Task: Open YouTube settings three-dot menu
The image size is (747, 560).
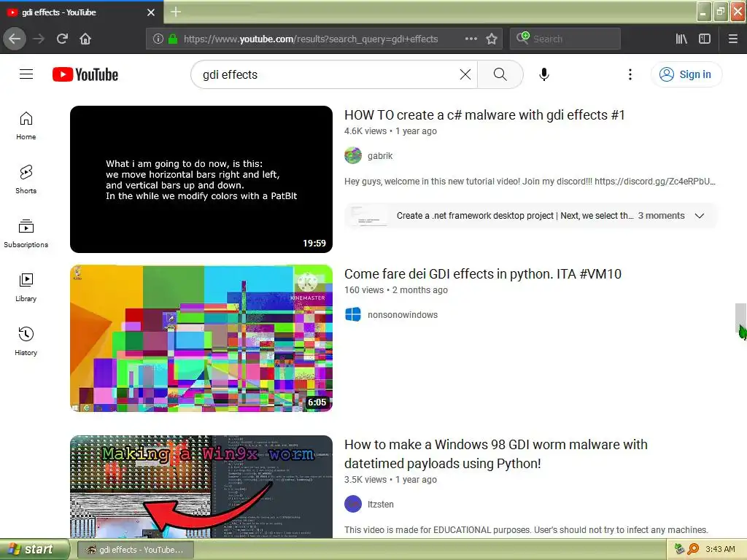Action: click(x=630, y=74)
